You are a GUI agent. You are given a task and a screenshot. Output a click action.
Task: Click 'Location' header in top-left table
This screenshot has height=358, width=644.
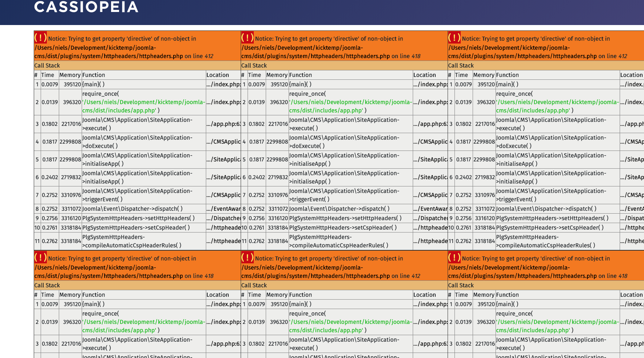point(218,75)
